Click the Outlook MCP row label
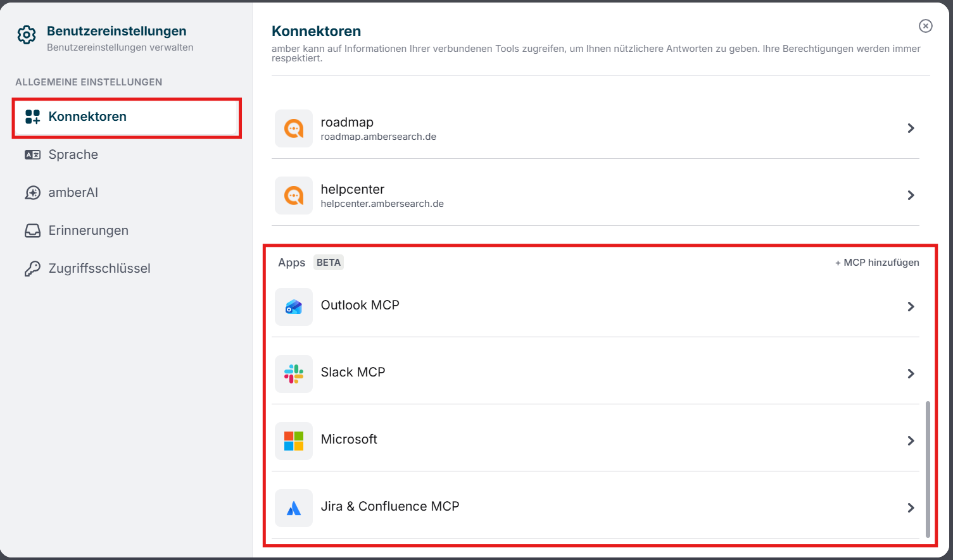 coord(360,305)
